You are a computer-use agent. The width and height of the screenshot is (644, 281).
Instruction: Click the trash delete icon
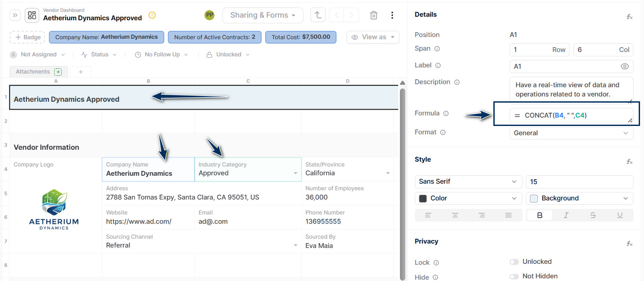(x=374, y=15)
